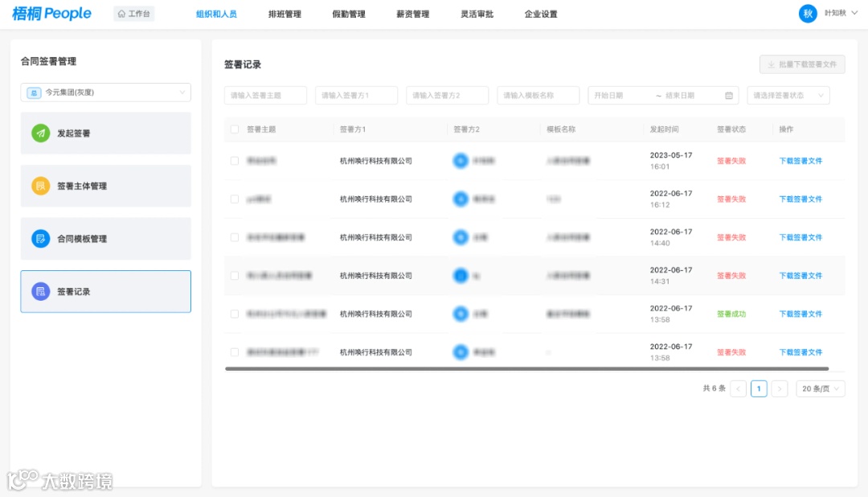Click the purple 签署记录 icon
Image resolution: width=868 pixels, height=497 pixels.
pos(40,291)
